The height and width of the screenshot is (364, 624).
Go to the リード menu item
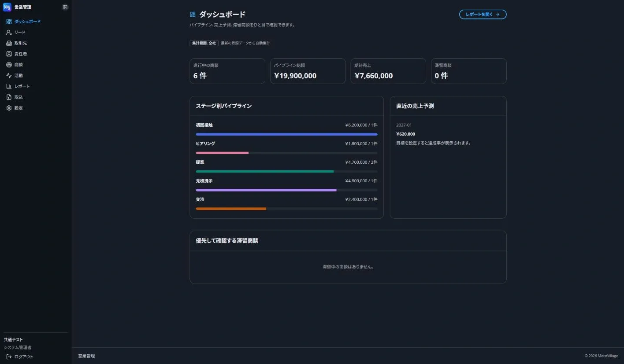(x=36, y=32)
